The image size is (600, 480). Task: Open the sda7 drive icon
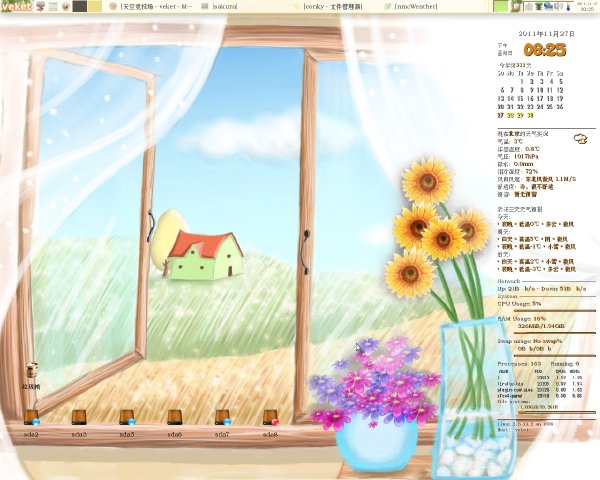(x=223, y=418)
